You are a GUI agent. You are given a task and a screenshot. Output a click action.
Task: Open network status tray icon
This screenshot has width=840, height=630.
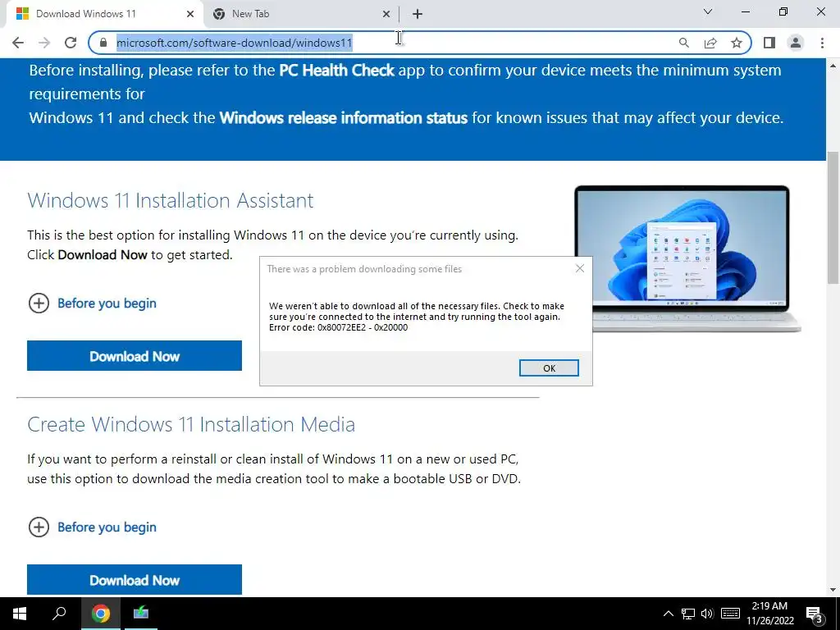[x=688, y=614]
